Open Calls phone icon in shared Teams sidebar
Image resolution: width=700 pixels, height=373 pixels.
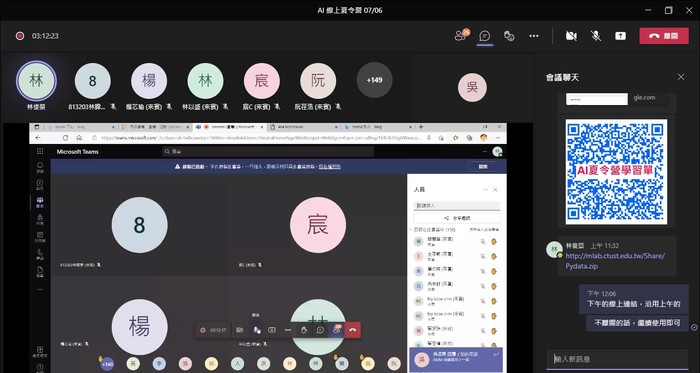click(x=40, y=254)
